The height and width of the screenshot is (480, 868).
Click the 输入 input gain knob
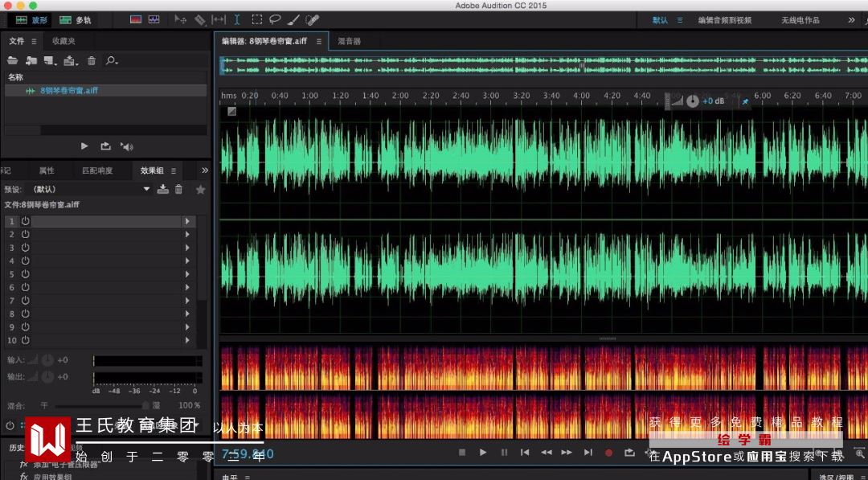click(x=47, y=360)
